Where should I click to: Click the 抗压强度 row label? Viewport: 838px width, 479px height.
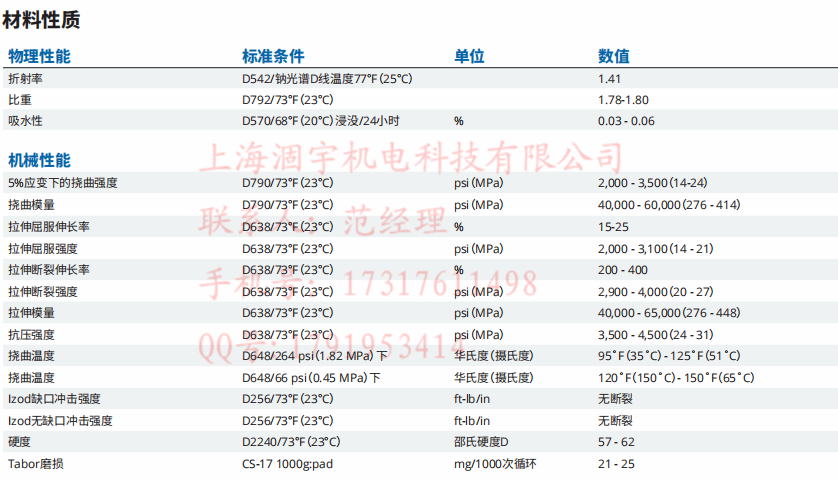31,335
